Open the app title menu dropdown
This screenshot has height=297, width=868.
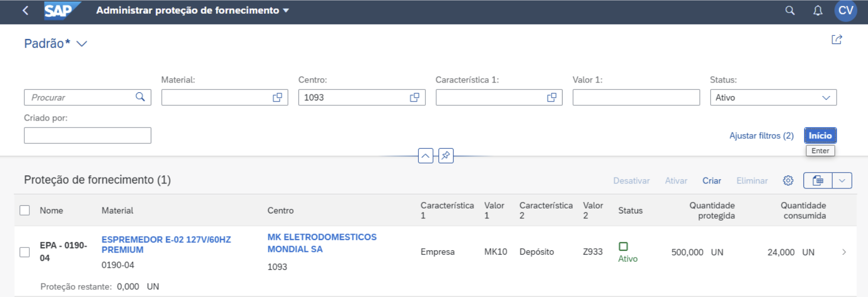[x=286, y=10]
